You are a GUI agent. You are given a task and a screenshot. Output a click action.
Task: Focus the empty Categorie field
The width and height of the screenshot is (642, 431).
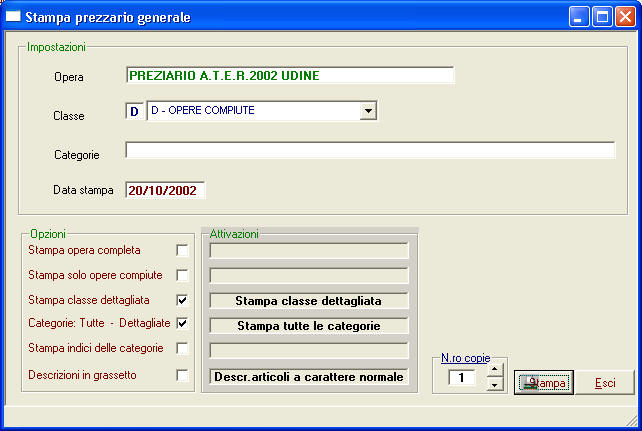(370, 150)
